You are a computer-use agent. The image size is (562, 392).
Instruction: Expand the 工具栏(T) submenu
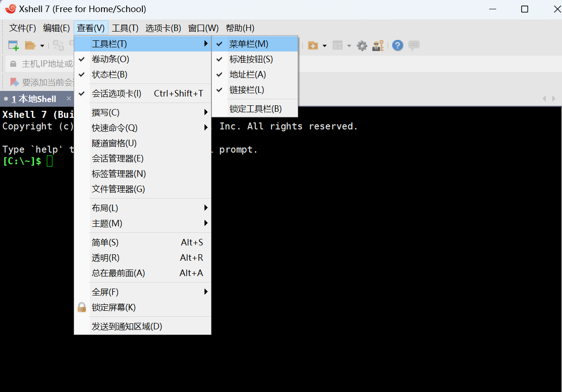tap(142, 44)
